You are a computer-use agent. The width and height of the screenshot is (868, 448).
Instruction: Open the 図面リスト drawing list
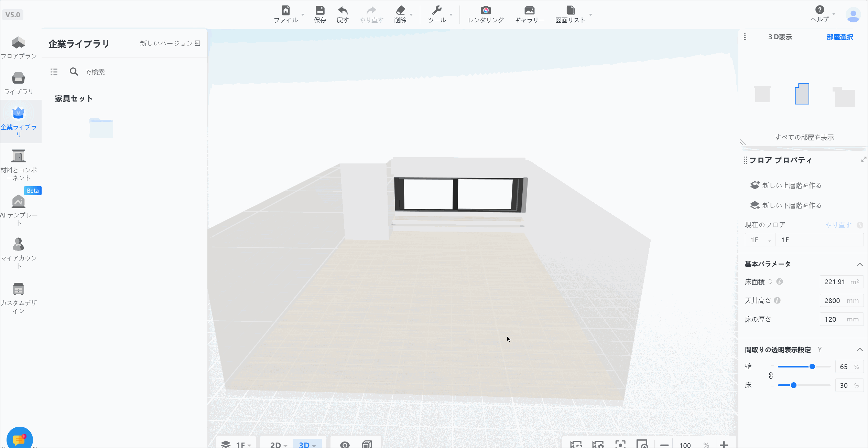click(570, 14)
